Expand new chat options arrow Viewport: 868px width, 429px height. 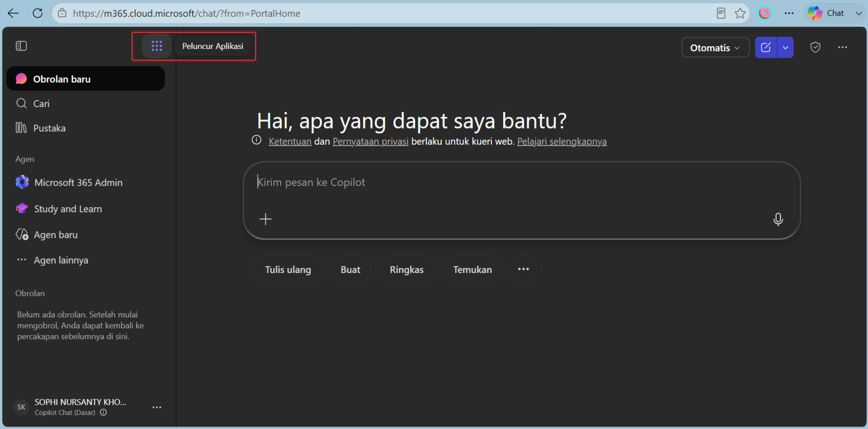[785, 47]
